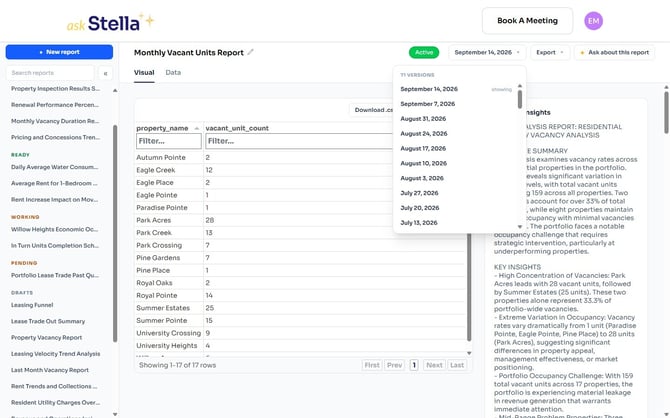Open Resident Utility Charges Over... report
Viewport: 670px width, 418px height.
pyautogui.click(x=55, y=403)
